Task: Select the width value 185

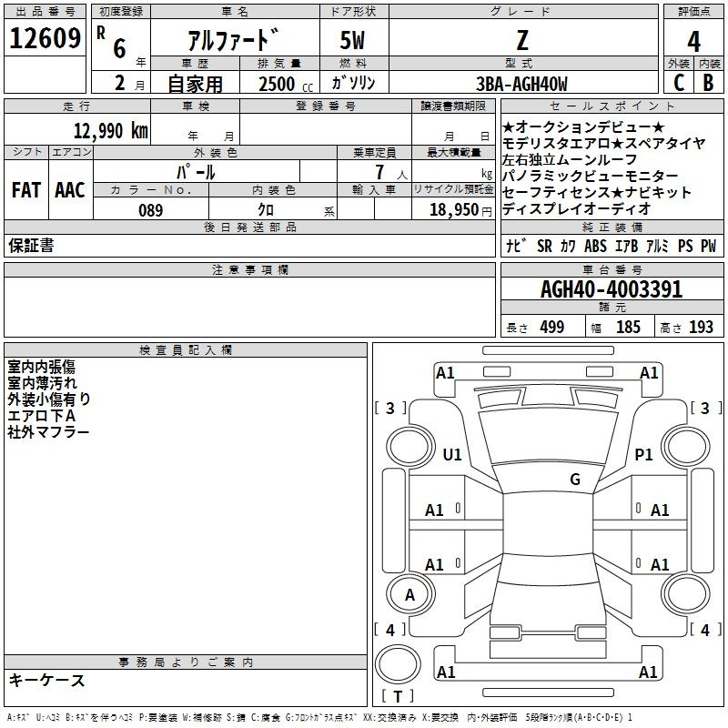Action: (628, 327)
